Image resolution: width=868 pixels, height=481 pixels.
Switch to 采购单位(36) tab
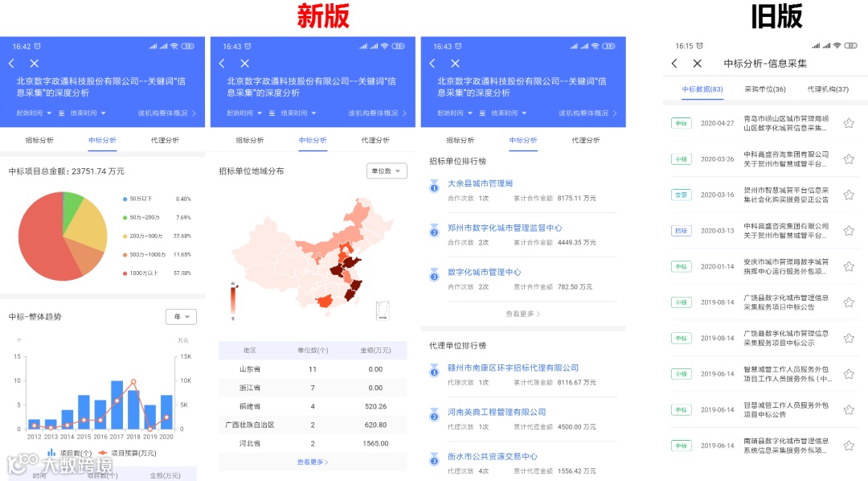click(764, 89)
